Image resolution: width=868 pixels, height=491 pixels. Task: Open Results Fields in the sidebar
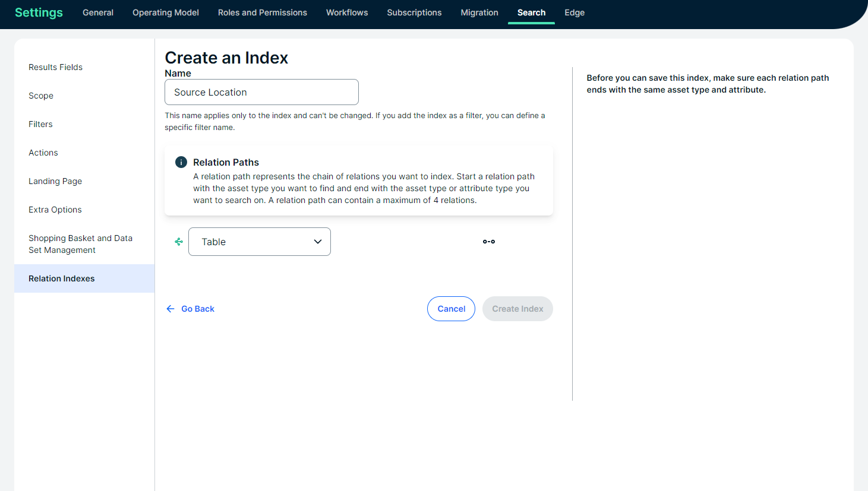pos(56,67)
